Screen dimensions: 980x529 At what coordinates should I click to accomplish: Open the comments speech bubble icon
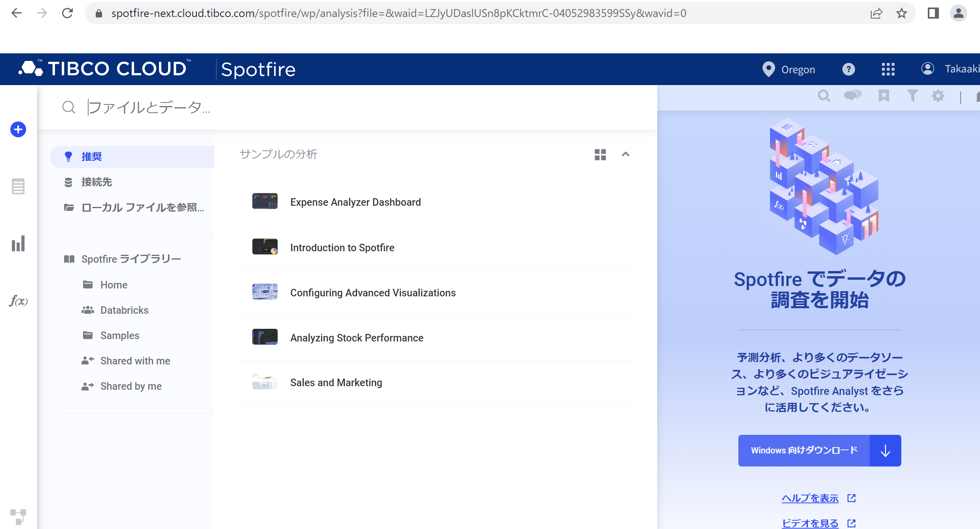pyautogui.click(x=853, y=96)
